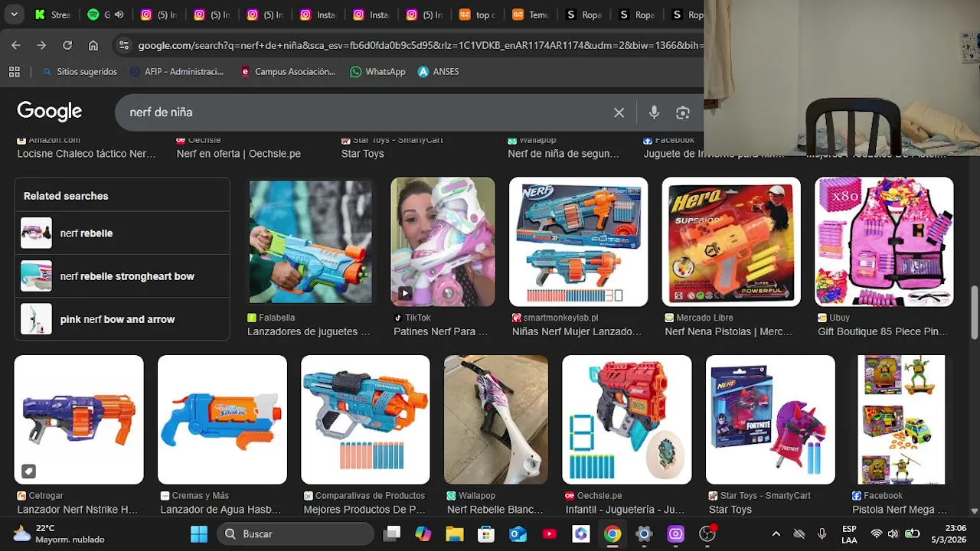Open 'Pistola Nerf Mega ...' Facebook link

click(x=900, y=509)
